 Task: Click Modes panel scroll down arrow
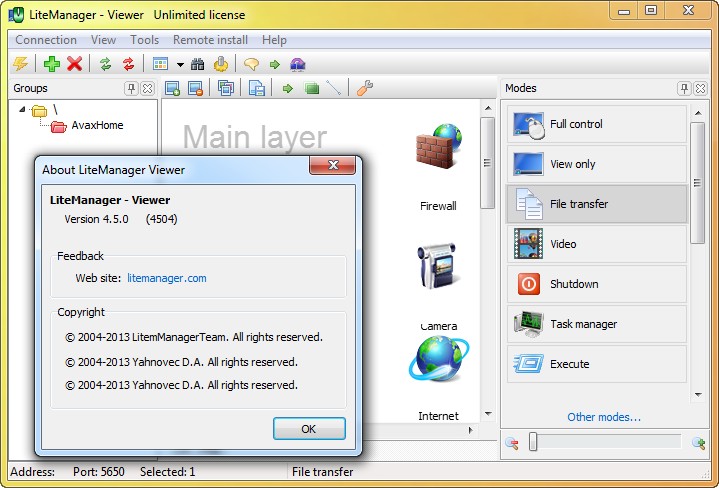click(x=697, y=394)
